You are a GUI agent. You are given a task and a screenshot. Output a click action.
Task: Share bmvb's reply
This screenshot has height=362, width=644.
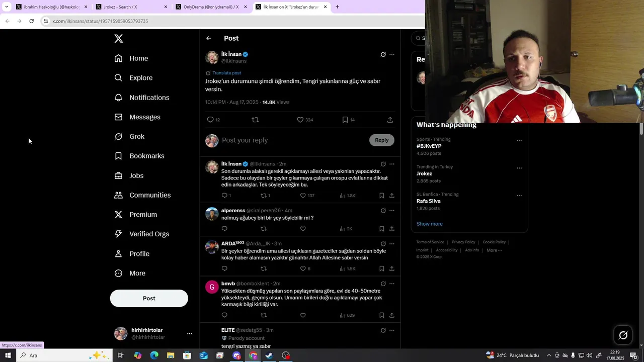392,315
